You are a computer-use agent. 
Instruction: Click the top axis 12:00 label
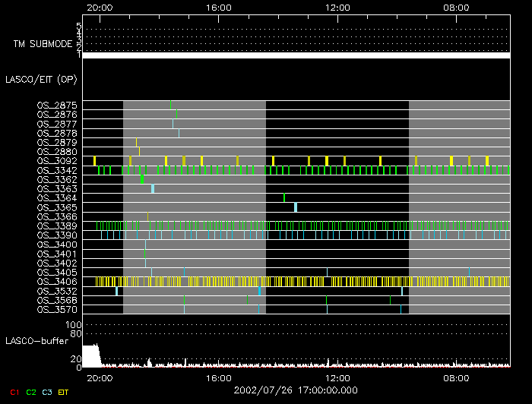[337, 8]
